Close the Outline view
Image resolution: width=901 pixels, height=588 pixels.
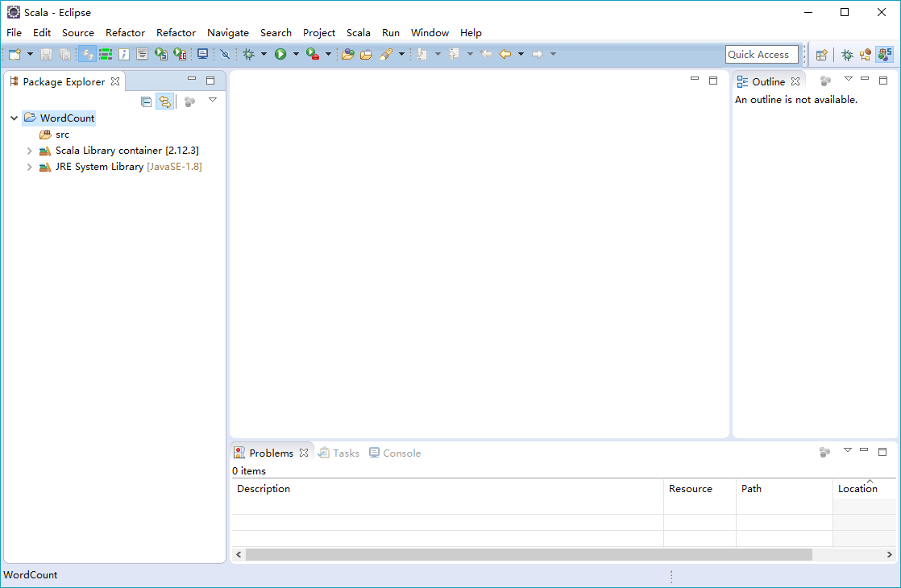[x=795, y=81]
